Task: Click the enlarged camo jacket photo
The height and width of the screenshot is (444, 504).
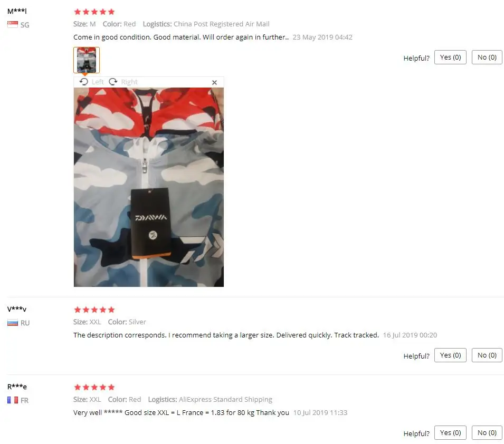Action: (x=149, y=187)
